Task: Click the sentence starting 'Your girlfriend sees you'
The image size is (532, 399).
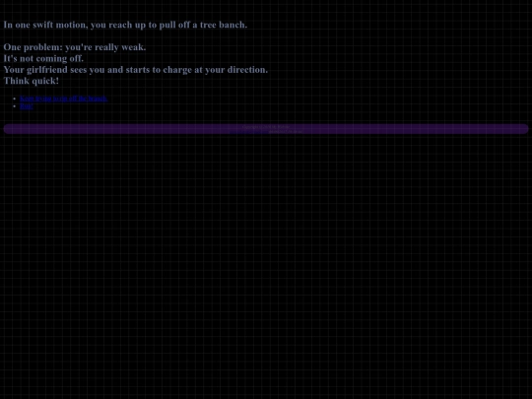Action: pyautogui.click(x=136, y=70)
